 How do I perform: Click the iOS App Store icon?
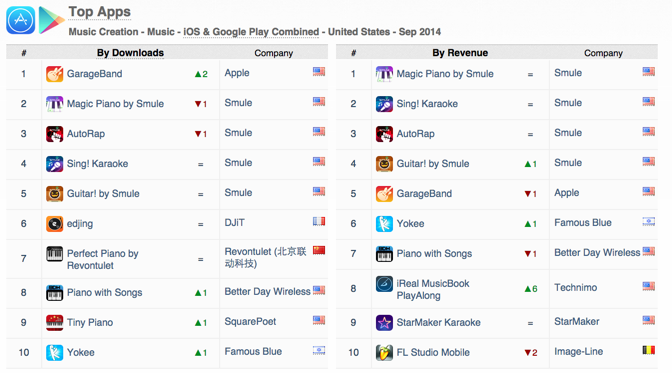[x=21, y=20]
